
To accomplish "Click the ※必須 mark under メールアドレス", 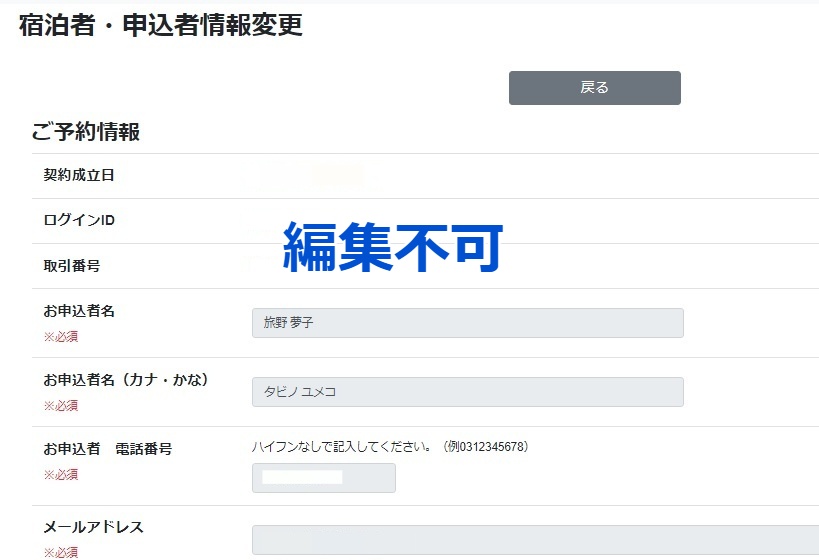I will tap(61, 553).
